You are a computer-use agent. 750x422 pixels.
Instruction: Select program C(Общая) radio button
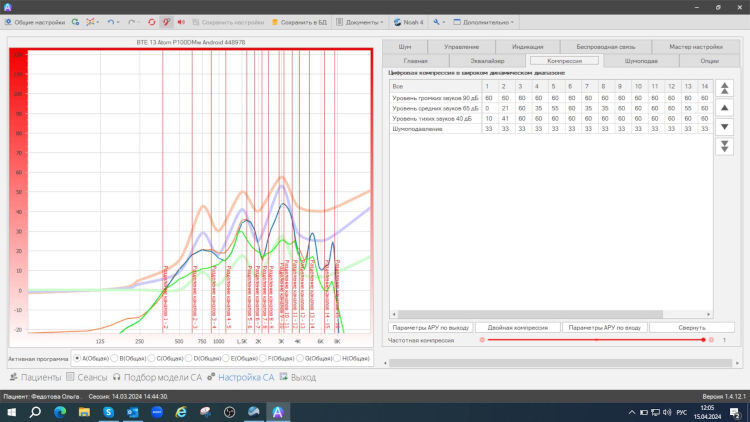click(x=151, y=358)
